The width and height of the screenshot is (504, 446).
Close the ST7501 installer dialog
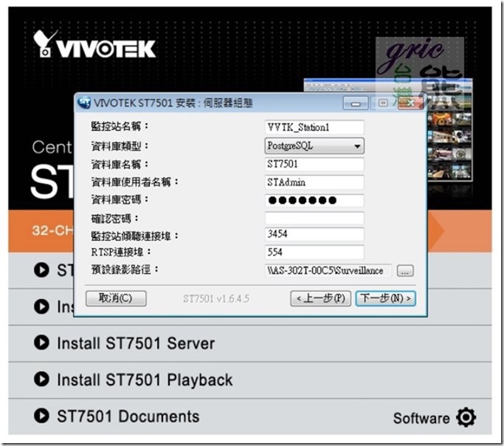point(410,103)
